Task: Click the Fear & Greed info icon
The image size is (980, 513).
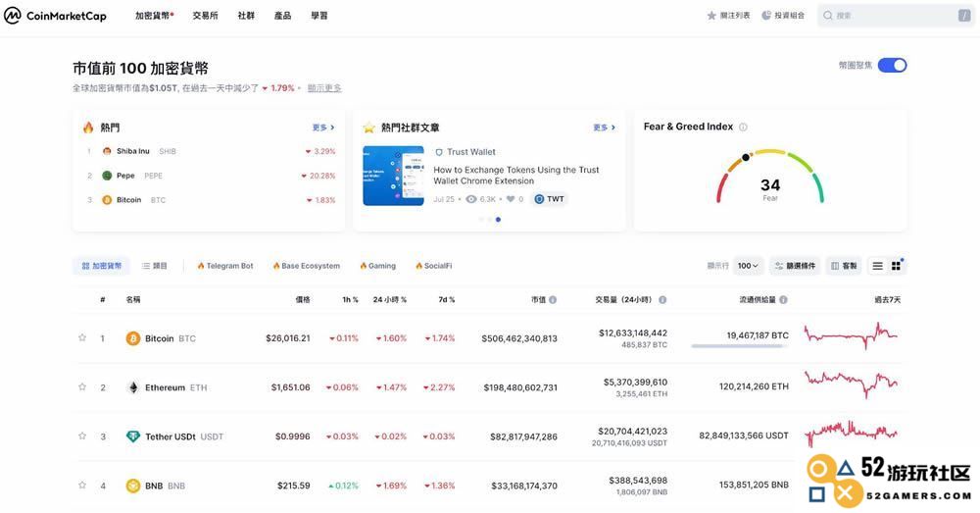Action: tap(743, 127)
